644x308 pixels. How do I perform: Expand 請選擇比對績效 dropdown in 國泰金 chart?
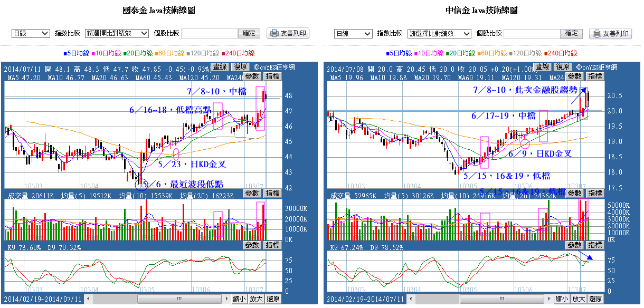117,33
